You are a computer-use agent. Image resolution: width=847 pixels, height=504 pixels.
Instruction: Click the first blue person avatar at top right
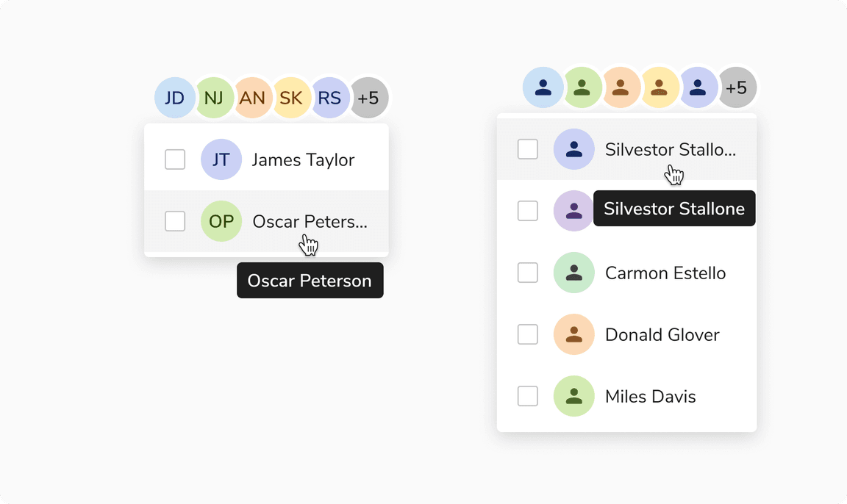tap(543, 88)
